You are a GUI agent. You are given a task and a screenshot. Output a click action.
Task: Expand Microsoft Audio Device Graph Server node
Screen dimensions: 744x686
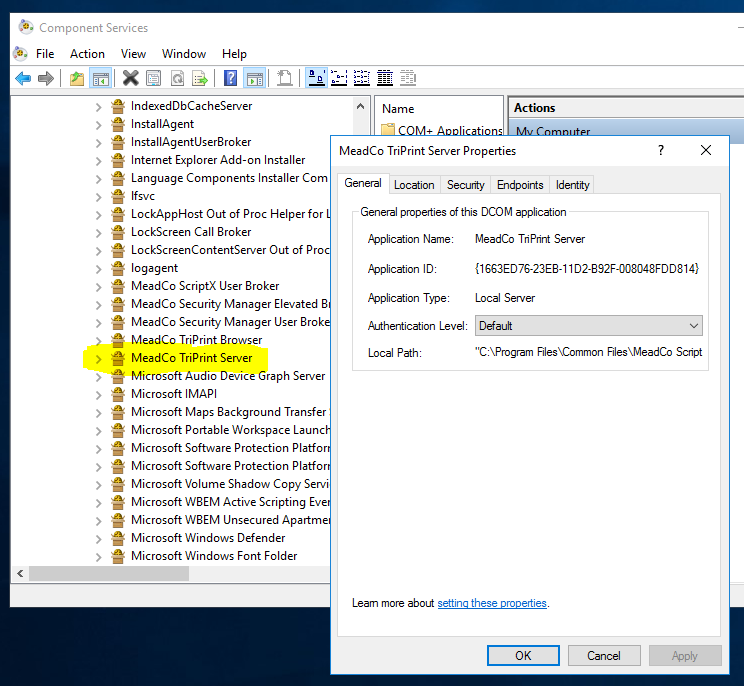point(98,377)
